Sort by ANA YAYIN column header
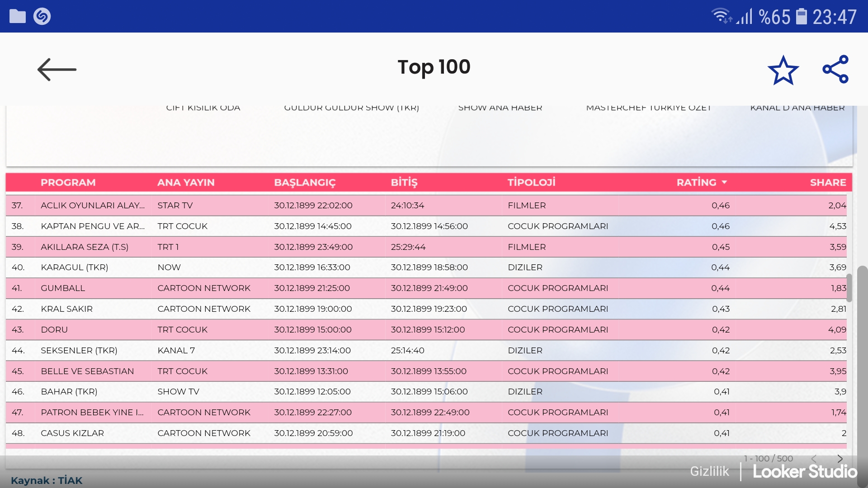 click(x=185, y=183)
